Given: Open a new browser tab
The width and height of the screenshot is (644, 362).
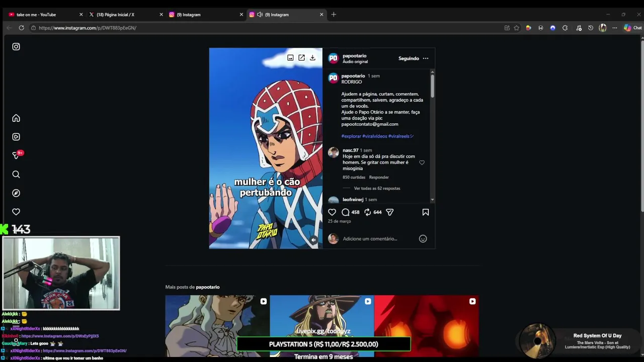Looking at the screenshot, I should [334, 15].
